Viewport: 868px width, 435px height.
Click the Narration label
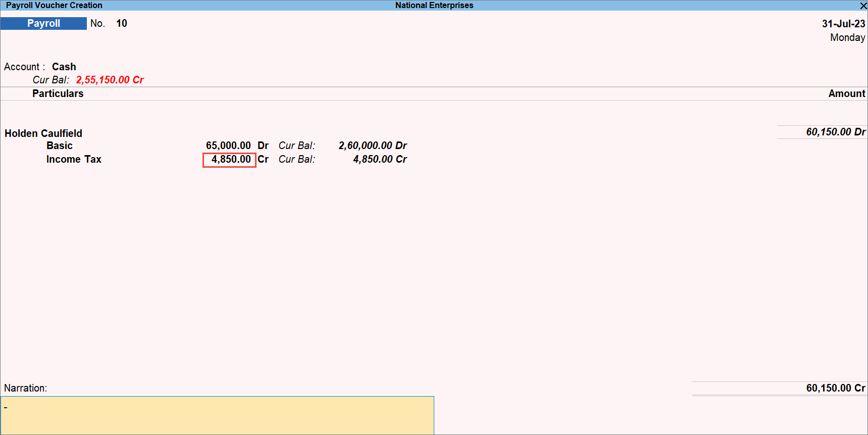pyautogui.click(x=25, y=388)
